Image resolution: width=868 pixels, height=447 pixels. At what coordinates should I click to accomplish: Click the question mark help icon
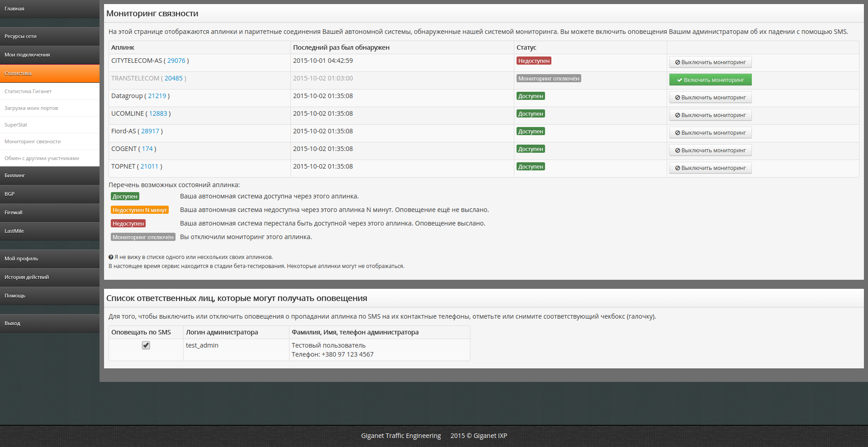(x=111, y=257)
